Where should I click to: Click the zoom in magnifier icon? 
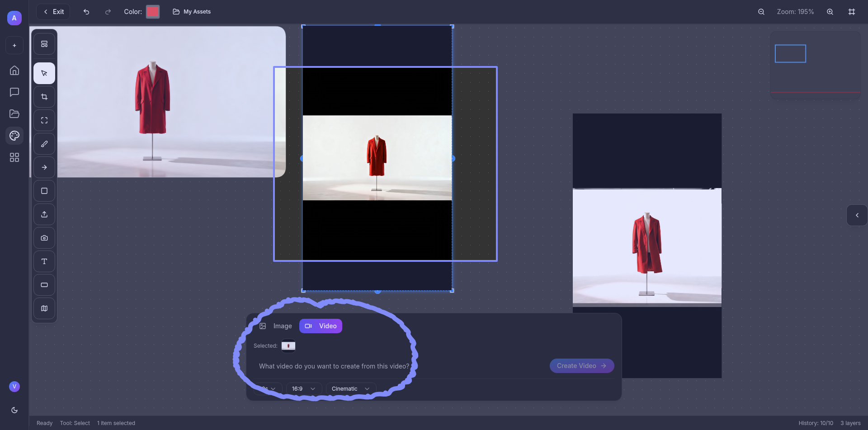coord(830,12)
